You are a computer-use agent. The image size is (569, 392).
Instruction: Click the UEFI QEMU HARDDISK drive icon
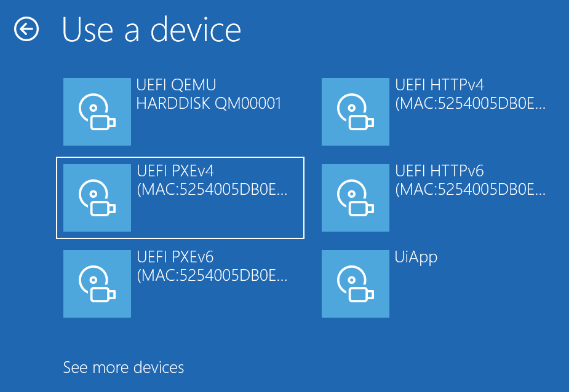[97, 112]
